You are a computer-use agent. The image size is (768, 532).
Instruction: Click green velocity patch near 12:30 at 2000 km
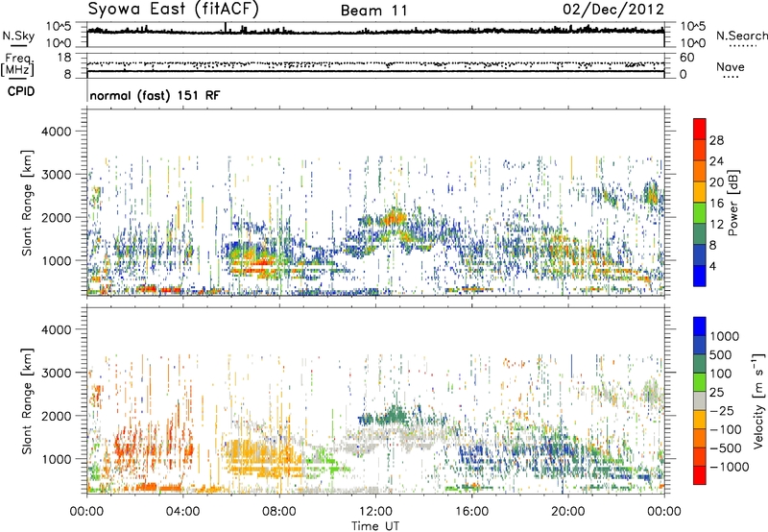pos(395,415)
